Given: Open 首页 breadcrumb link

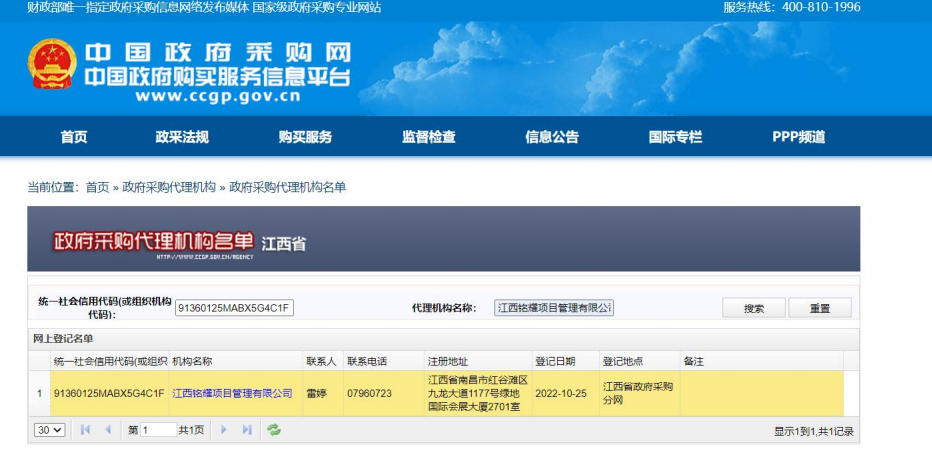Looking at the screenshot, I should point(97,188).
